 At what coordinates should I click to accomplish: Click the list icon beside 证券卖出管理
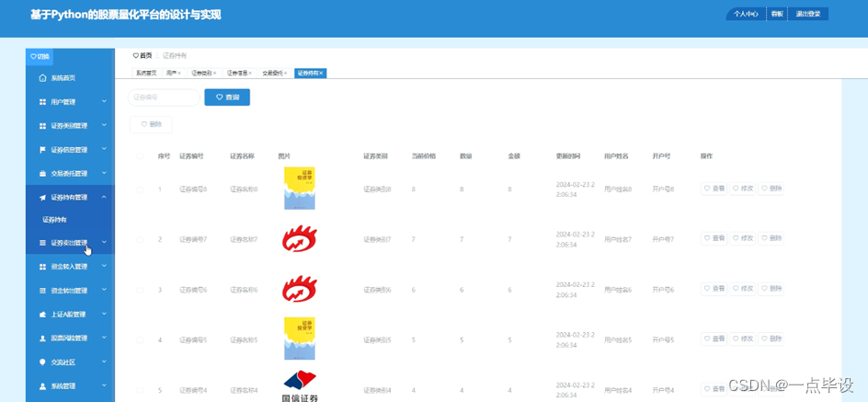coord(42,243)
